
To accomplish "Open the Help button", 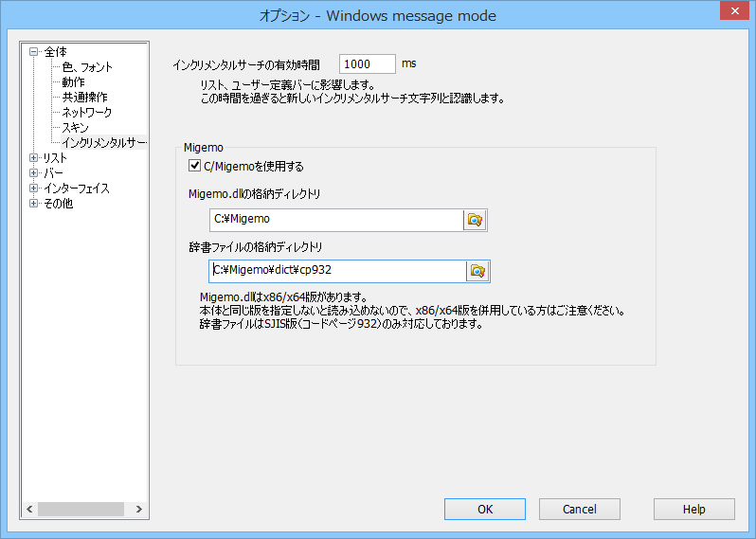I will 693,509.
